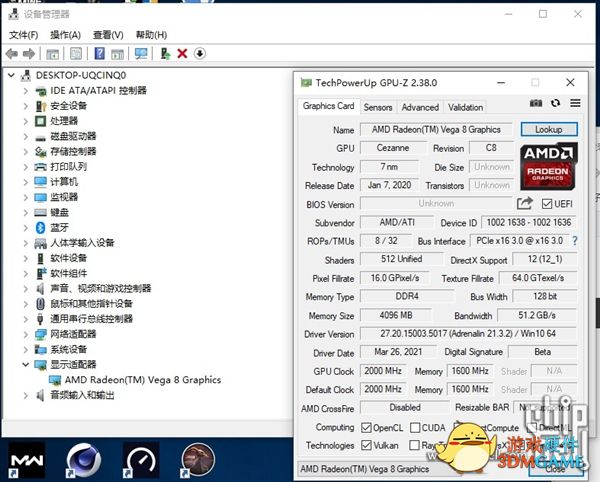Screen dimensions: 600x482
Task: Open the speedometer benchmark shortcut
Action: click(141, 460)
